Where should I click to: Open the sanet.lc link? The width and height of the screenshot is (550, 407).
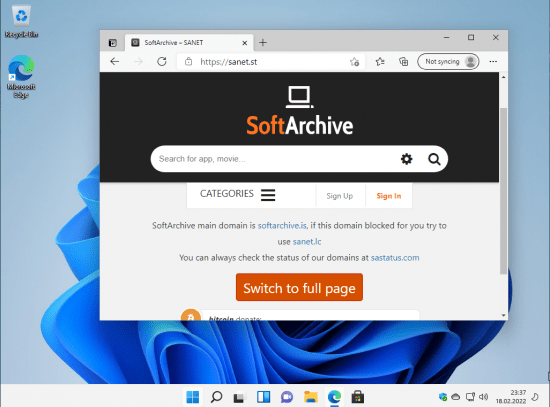307,242
